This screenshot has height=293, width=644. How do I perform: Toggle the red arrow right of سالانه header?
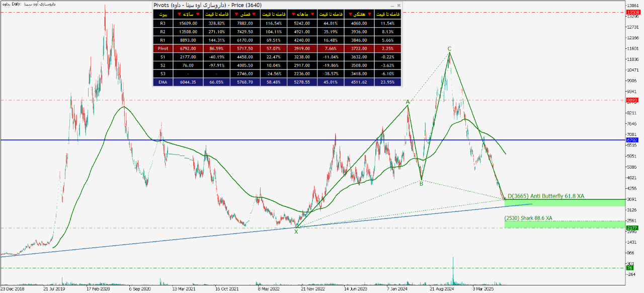(x=198, y=14)
